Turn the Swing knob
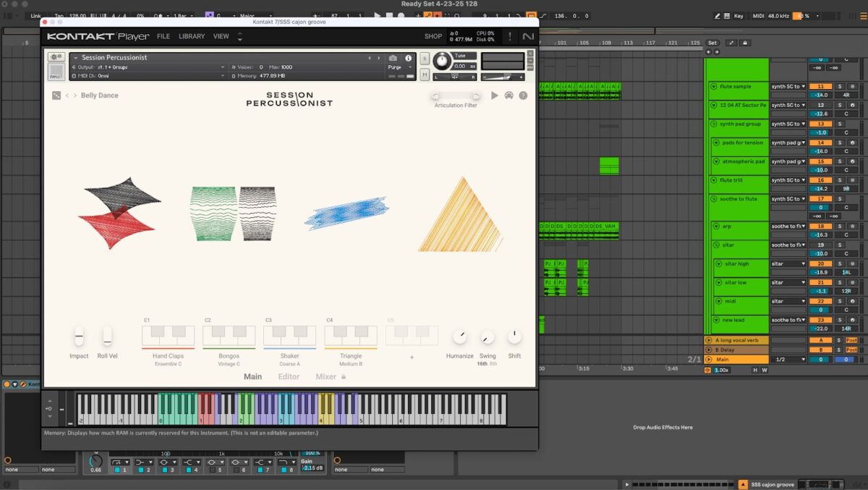 [488, 337]
